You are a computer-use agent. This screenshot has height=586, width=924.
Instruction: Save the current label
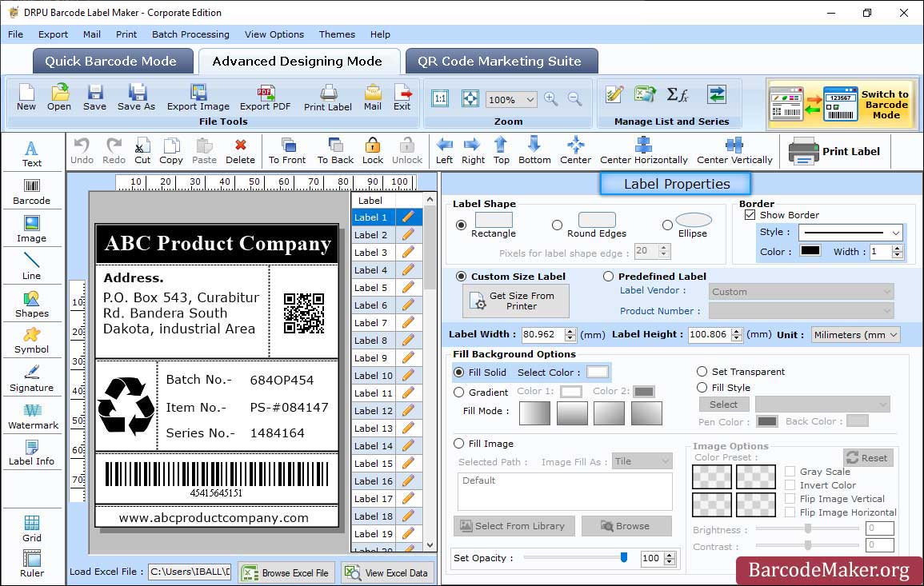coord(95,98)
